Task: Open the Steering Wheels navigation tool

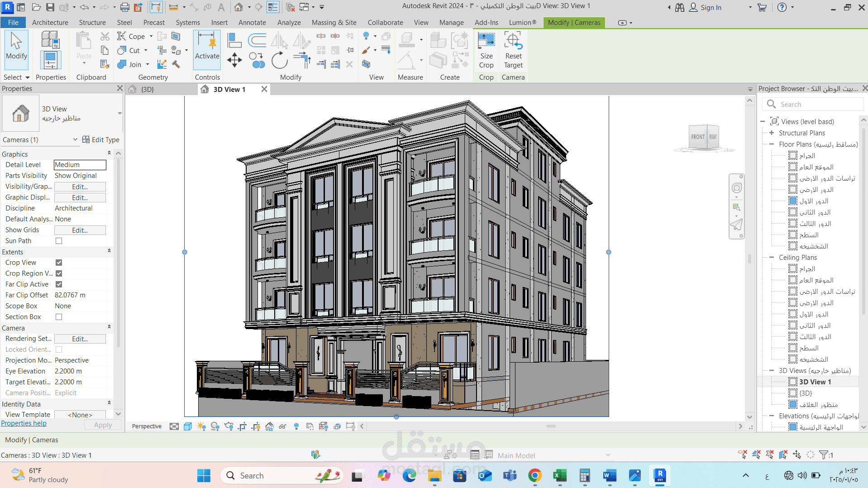Action: tap(737, 188)
